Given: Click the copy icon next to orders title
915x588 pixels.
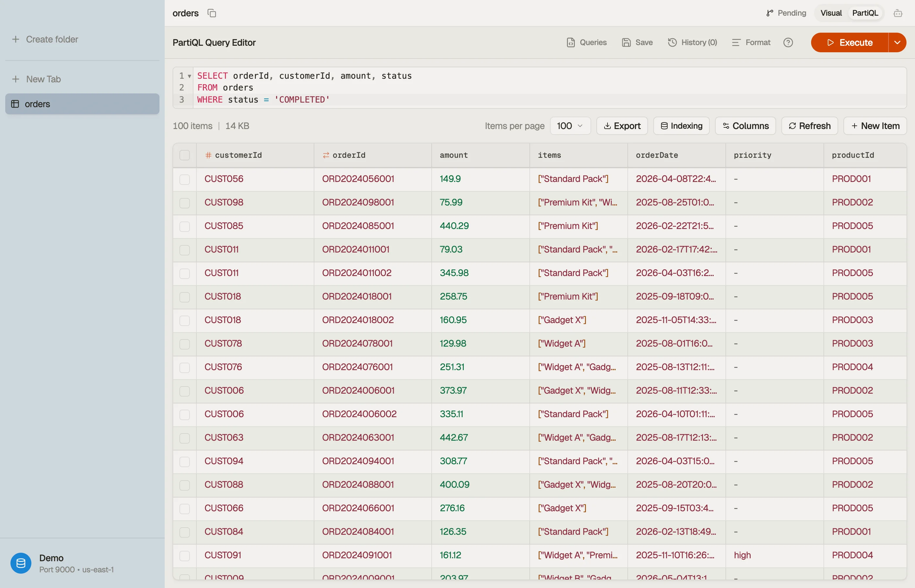Looking at the screenshot, I should [x=211, y=13].
